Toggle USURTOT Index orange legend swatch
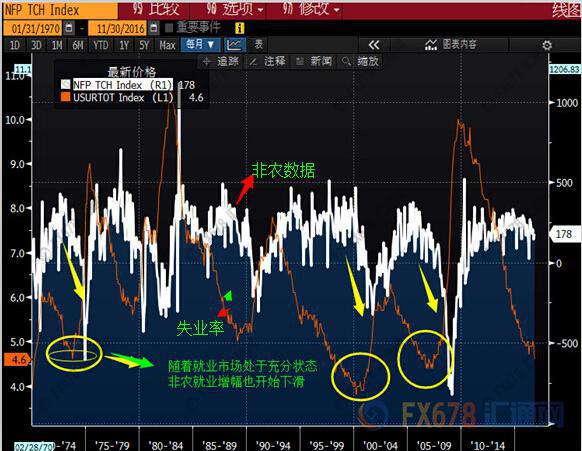582x451 pixels. click(66, 97)
